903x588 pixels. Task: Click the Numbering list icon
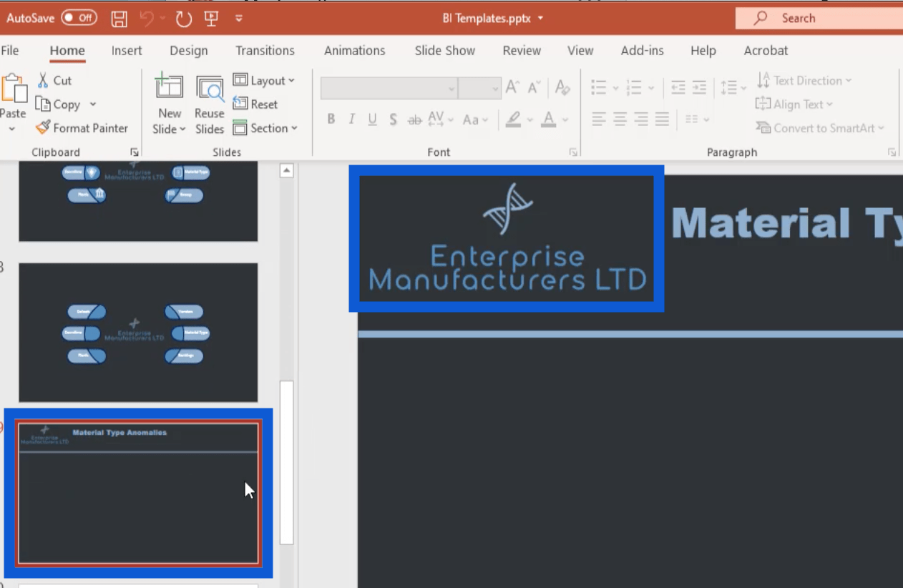(634, 88)
